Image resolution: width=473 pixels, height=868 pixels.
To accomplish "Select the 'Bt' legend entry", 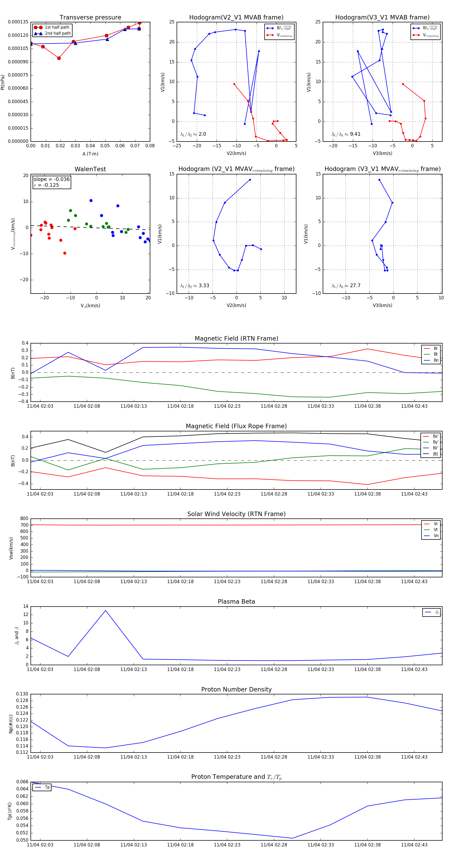I will pyautogui.click(x=431, y=354).
